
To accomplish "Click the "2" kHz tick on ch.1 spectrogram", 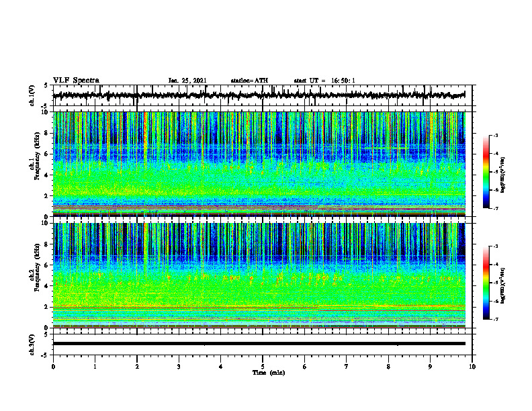I will click(x=48, y=195).
